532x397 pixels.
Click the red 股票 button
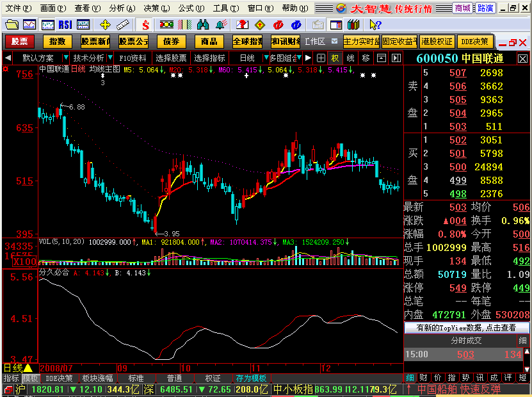[19, 42]
